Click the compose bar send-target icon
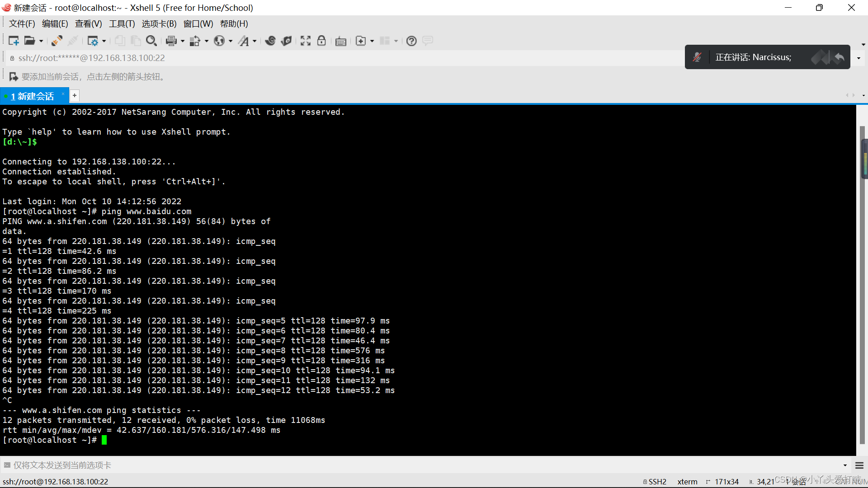This screenshot has width=868, height=488. point(7,465)
